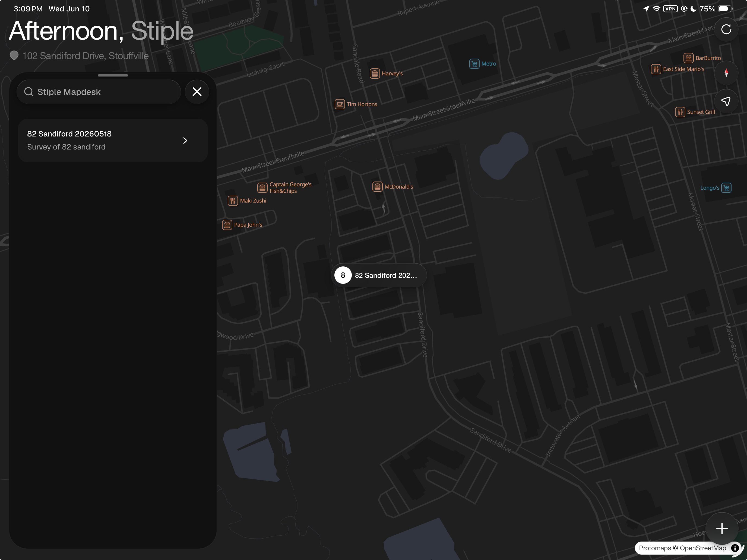Tap the 3:09 PM clock
The image size is (747, 560).
(x=29, y=9)
